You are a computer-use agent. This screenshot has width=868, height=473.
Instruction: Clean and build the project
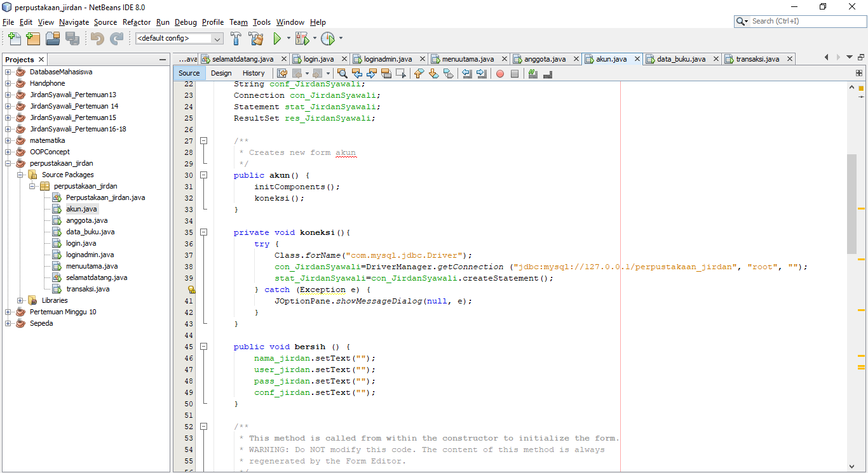tap(255, 39)
